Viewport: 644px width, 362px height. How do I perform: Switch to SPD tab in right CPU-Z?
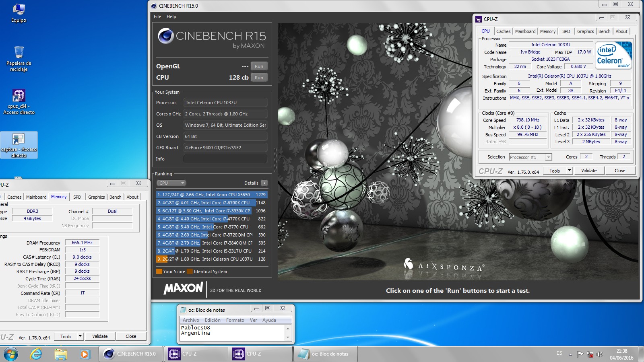point(566,31)
